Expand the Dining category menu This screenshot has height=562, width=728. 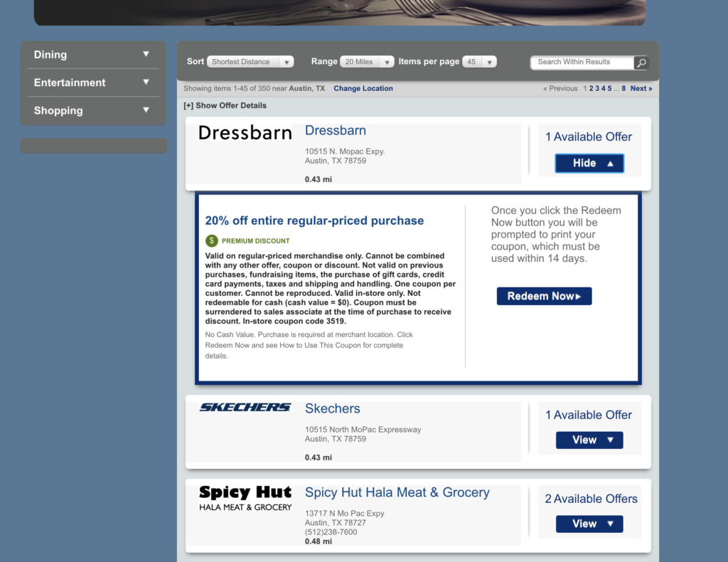[92, 55]
